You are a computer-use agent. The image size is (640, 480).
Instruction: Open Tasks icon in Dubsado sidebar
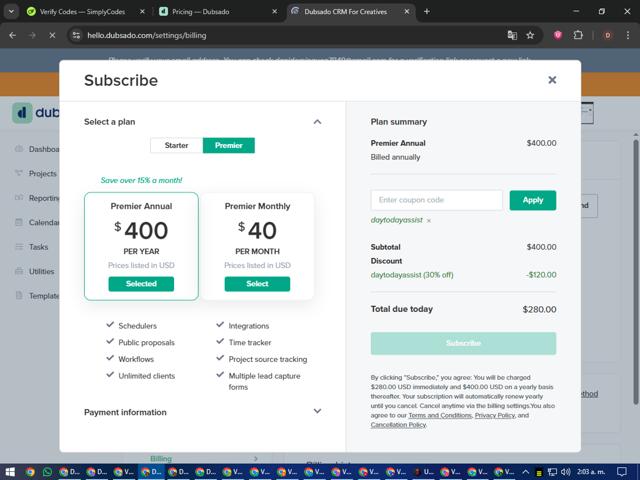[x=19, y=247]
